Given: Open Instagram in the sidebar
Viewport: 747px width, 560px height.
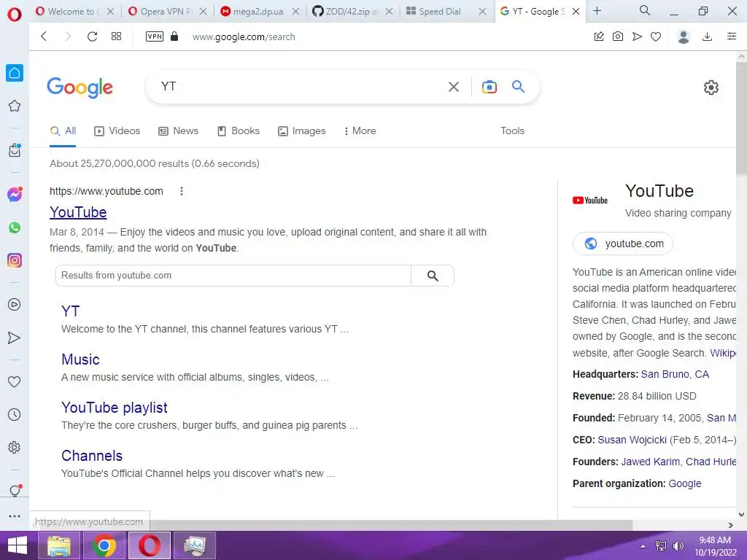Looking at the screenshot, I should coord(15,260).
